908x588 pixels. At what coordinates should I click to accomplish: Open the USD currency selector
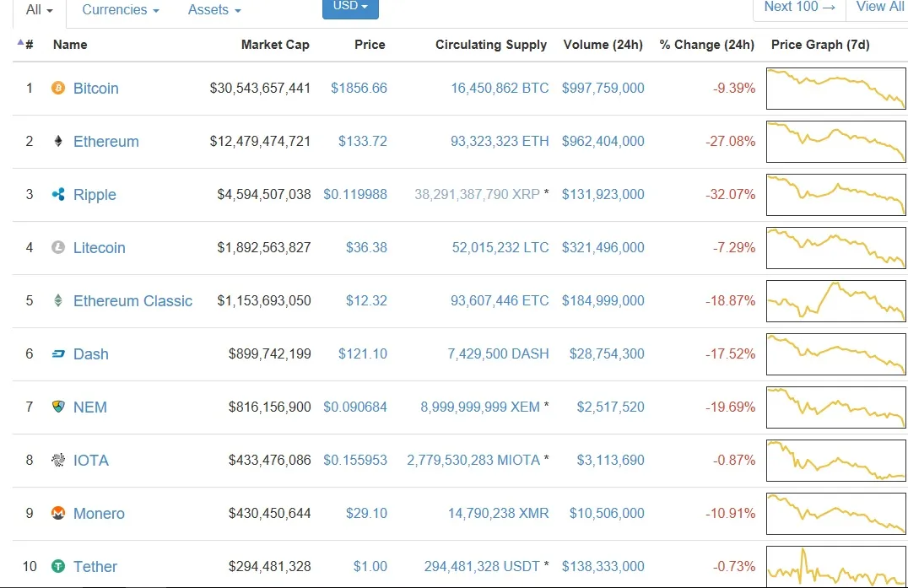click(x=350, y=7)
